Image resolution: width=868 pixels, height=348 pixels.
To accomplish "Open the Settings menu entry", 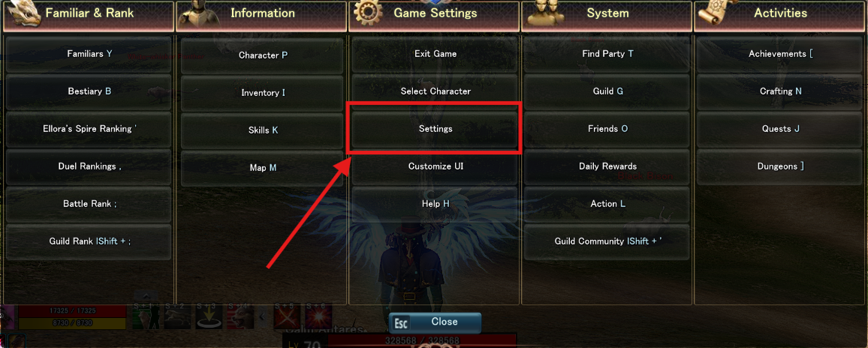I will click(x=436, y=129).
